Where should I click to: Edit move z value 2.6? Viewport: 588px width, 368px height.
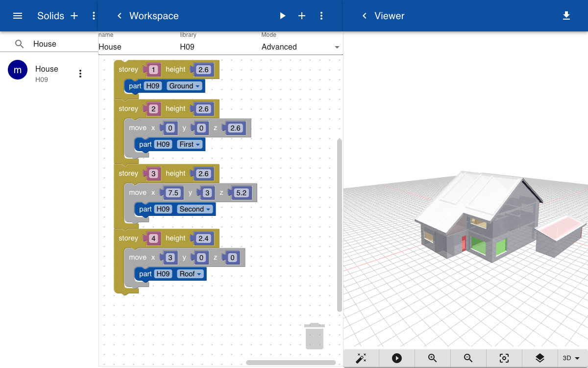pyautogui.click(x=235, y=128)
